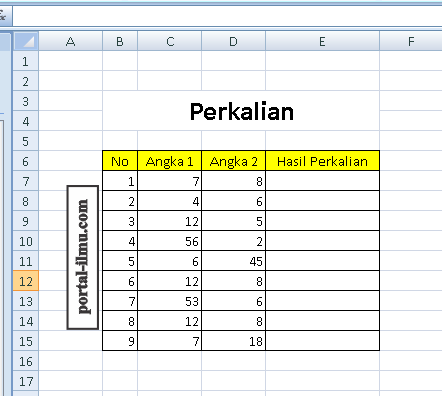Click empty Hasil Perkalian cell in row 10
Viewport: 442px width, 396px height.
[x=322, y=241]
